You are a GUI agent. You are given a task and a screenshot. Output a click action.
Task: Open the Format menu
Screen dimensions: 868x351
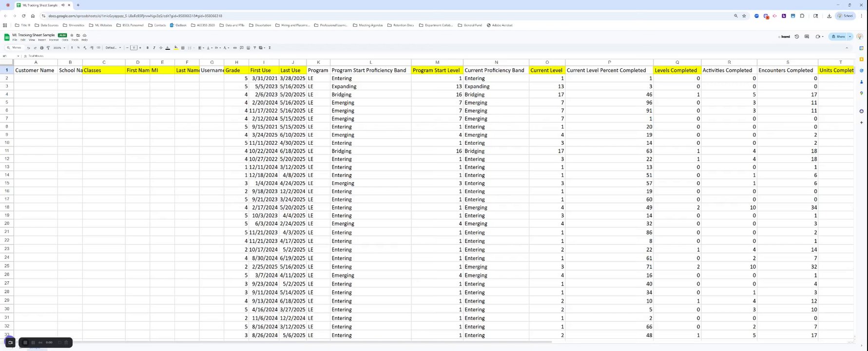(54, 40)
